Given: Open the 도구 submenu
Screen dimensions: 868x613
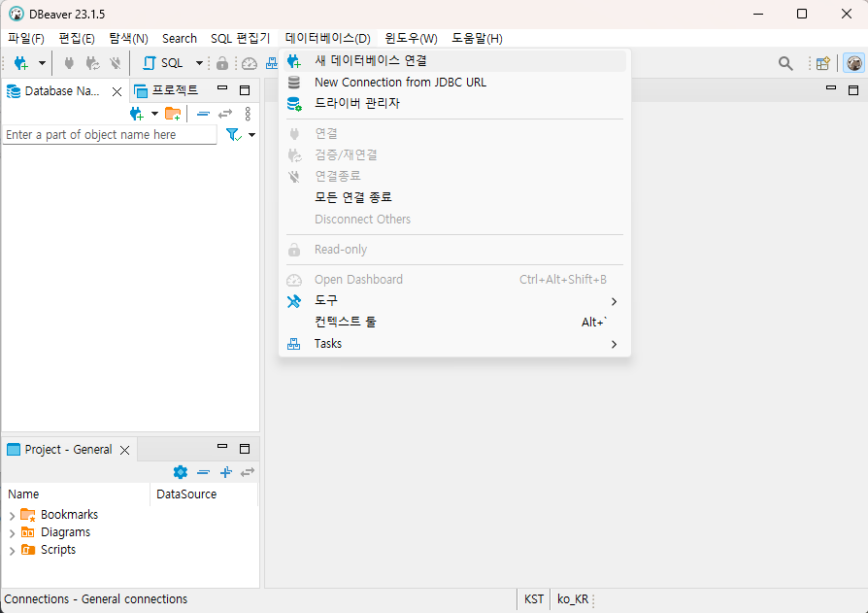Looking at the screenshot, I should pyautogui.click(x=326, y=301).
